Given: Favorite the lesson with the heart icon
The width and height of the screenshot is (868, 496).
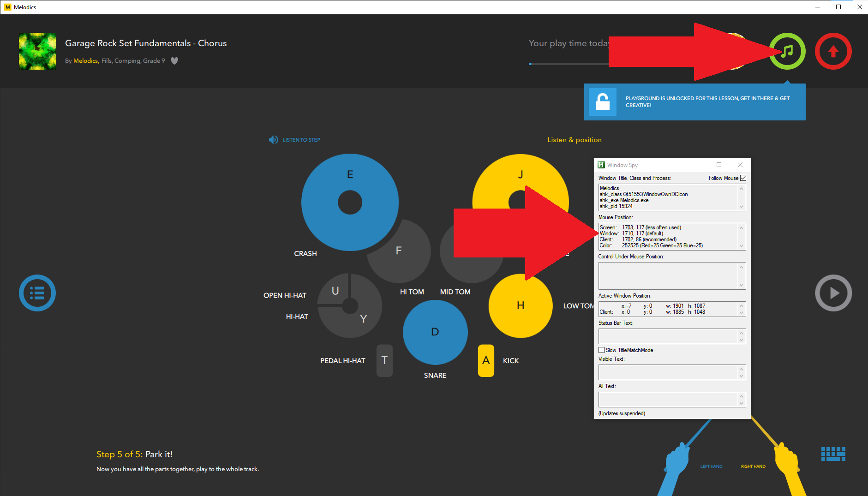Looking at the screenshot, I should pyautogui.click(x=174, y=61).
